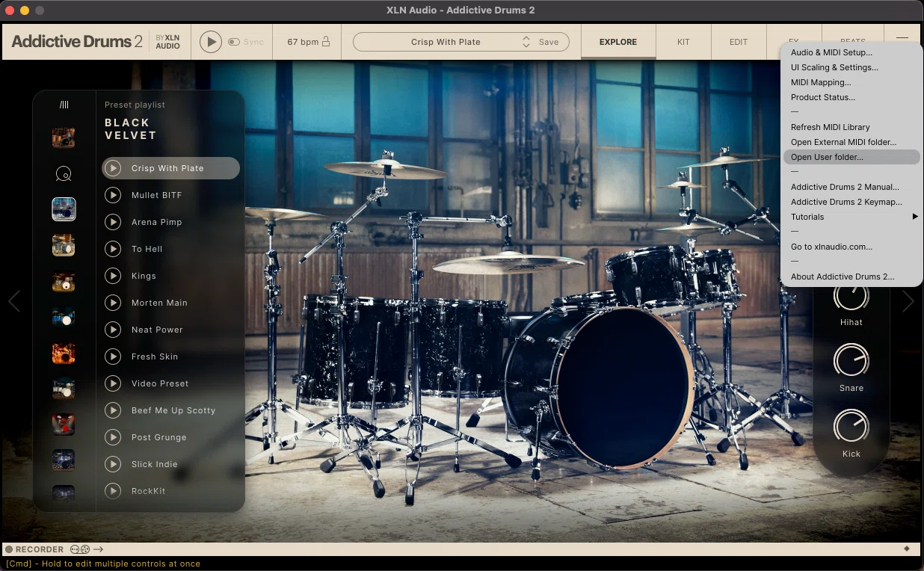Play the Video Preset preview
The height and width of the screenshot is (571, 924).
[x=113, y=383]
